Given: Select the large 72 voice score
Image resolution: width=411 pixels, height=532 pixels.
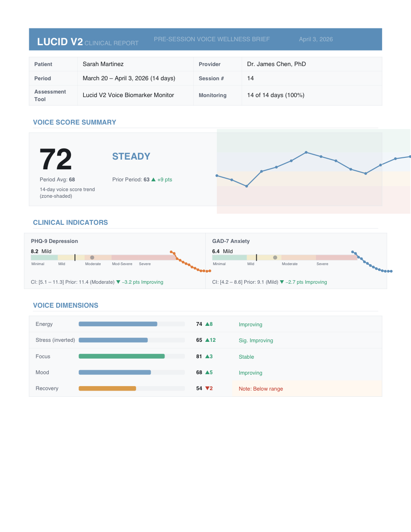Looking at the screenshot, I should tap(55, 160).
